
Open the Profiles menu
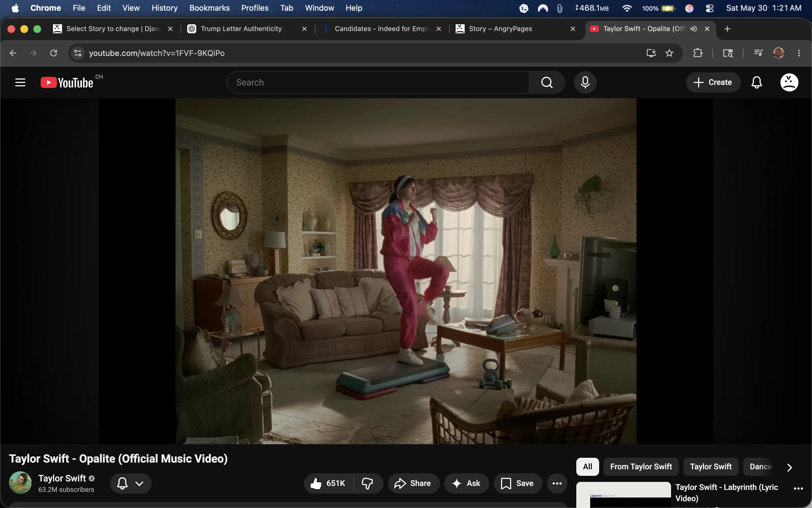pyautogui.click(x=255, y=8)
